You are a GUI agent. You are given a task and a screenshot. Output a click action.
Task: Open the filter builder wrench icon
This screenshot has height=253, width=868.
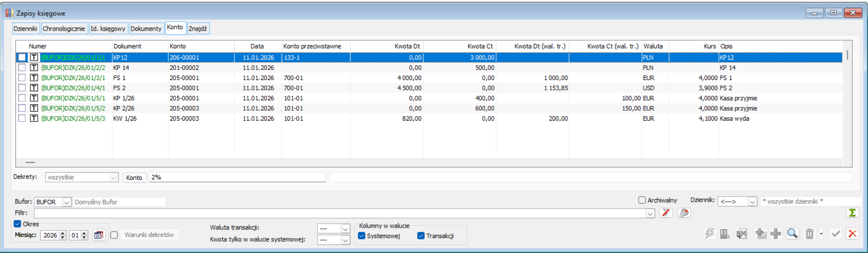[x=684, y=213]
